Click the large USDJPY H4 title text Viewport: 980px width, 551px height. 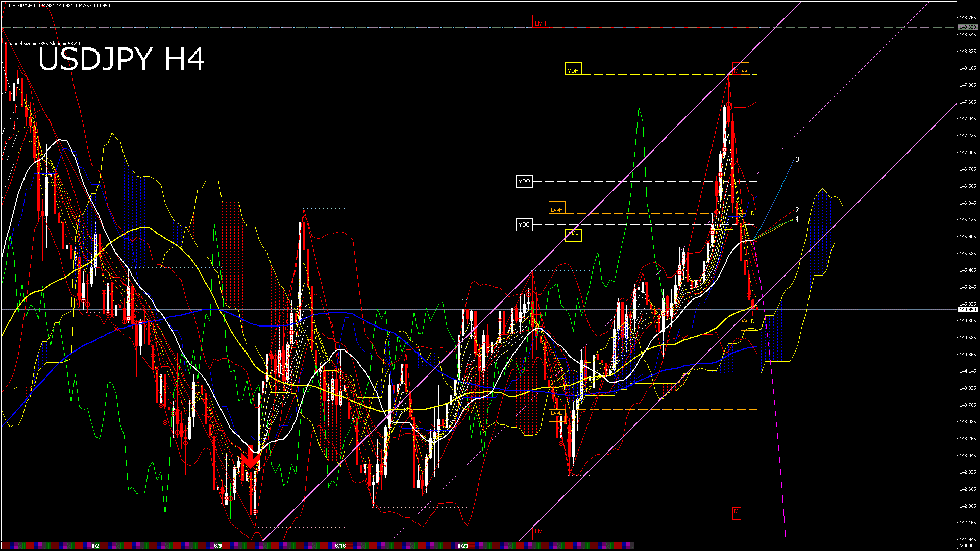point(121,59)
